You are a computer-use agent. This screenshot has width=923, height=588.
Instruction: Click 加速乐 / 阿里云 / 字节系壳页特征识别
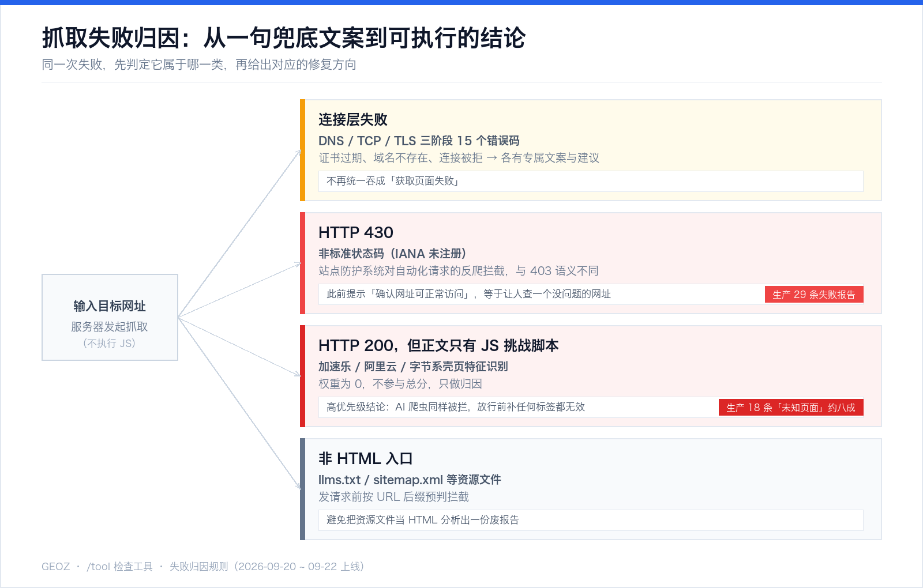pyautogui.click(x=413, y=367)
